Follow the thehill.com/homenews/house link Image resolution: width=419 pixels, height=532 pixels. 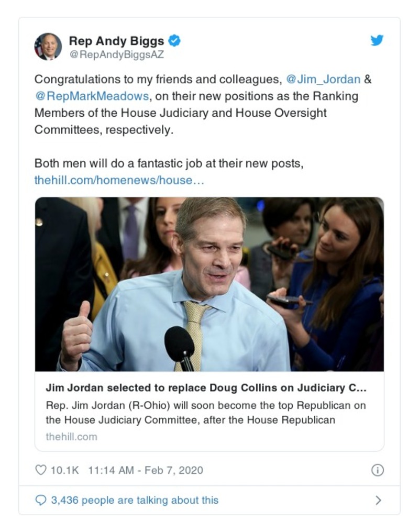click(118, 180)
